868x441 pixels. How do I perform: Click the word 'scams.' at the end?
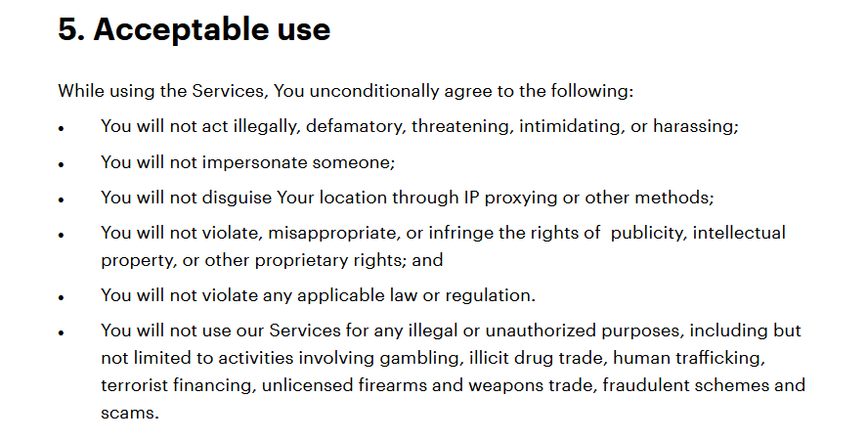pyautogui.click(x=130, y=414)
